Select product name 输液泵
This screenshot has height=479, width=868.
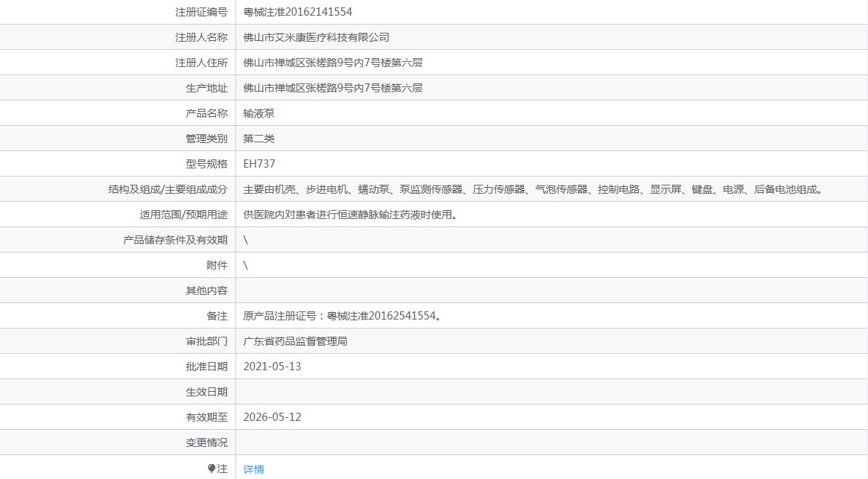259,113
